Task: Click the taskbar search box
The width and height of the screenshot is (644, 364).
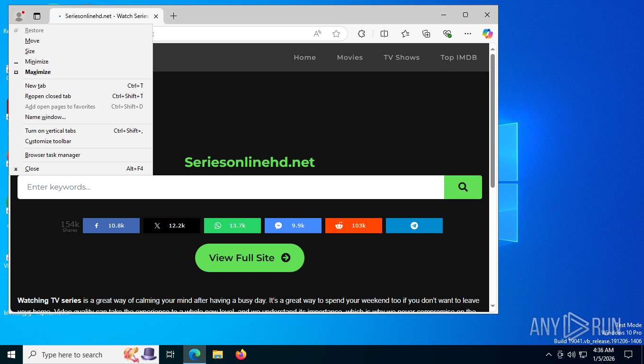Action: coord(91,355)
